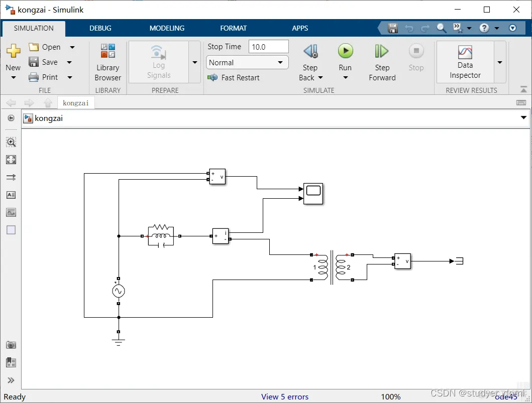This screenshot has width=532, height=403.
Task: Expand the Open dropdown arrow
Action: point(72,47)
